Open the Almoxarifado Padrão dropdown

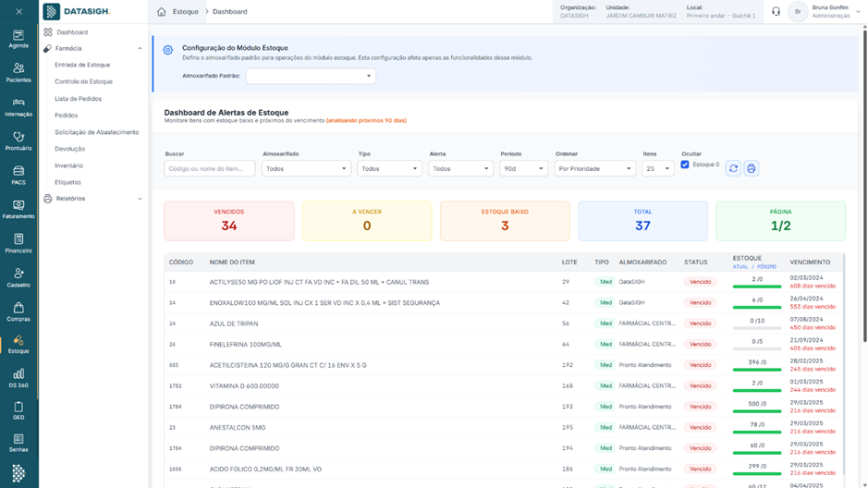[x=311, y=76]
